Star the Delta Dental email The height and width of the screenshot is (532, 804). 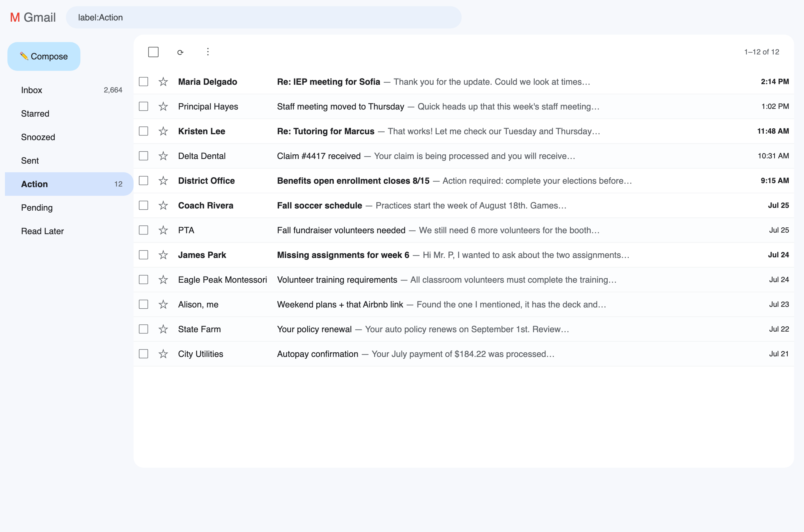click(163, 156)
